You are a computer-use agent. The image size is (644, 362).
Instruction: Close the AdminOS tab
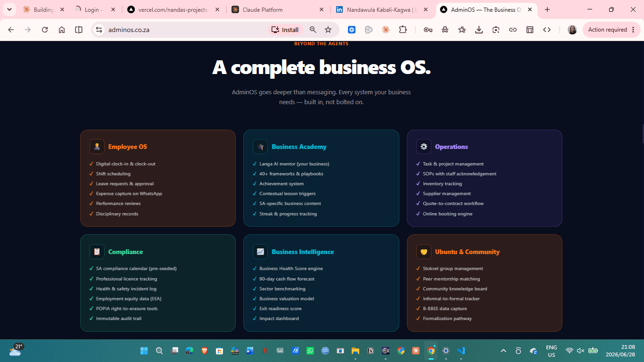click(x=530, y=9)
